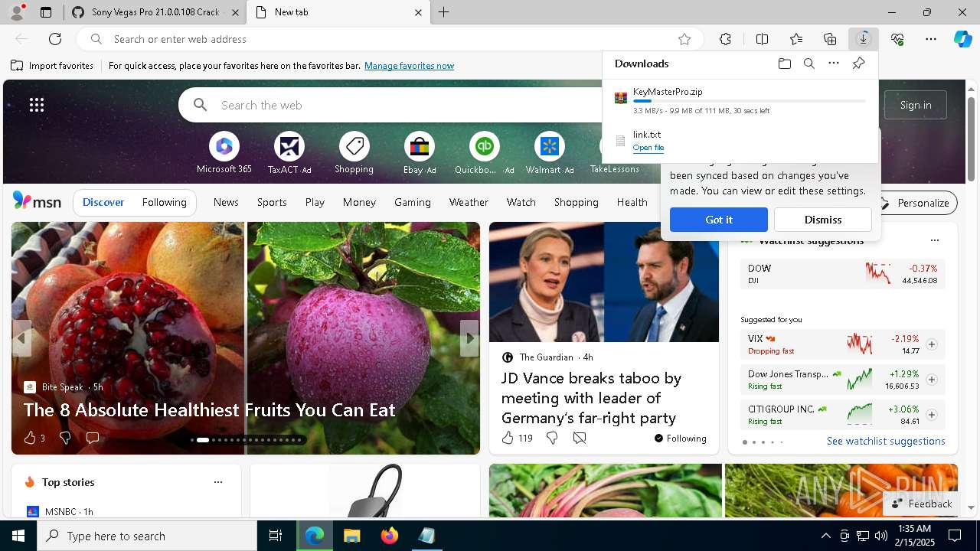
Task: Show the next carousel story arrow
Action: click(469, 338)
